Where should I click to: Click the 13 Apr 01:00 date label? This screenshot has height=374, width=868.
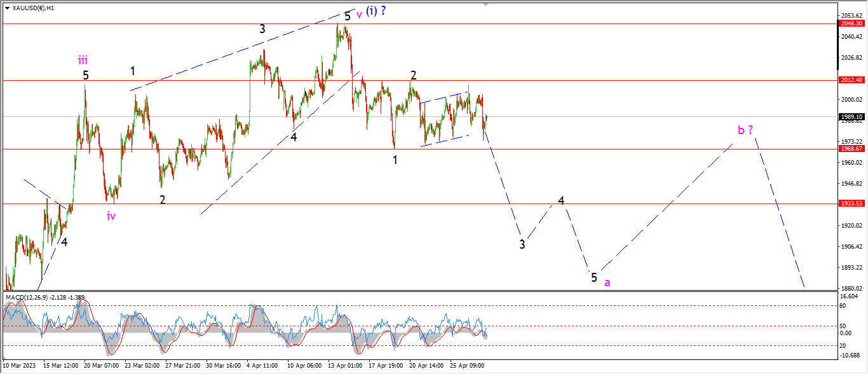[x=346, y=366]
